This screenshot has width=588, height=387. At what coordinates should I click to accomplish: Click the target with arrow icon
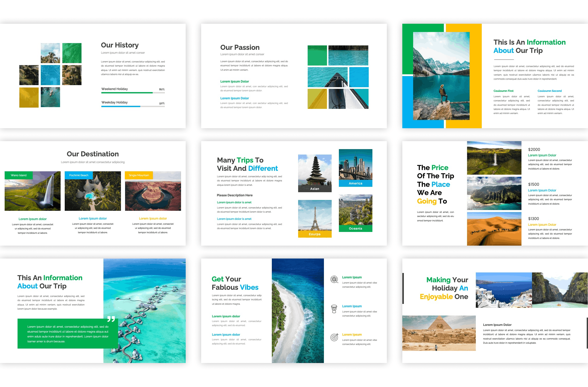334,337
